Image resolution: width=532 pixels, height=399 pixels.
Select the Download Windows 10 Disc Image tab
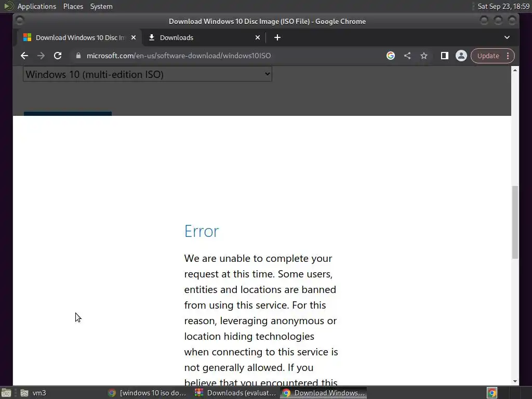[79, 37]
